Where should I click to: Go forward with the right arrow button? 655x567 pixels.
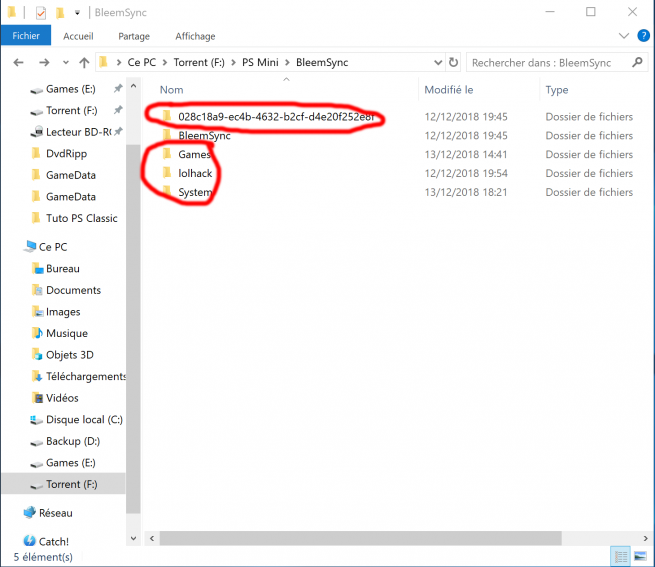44,63
